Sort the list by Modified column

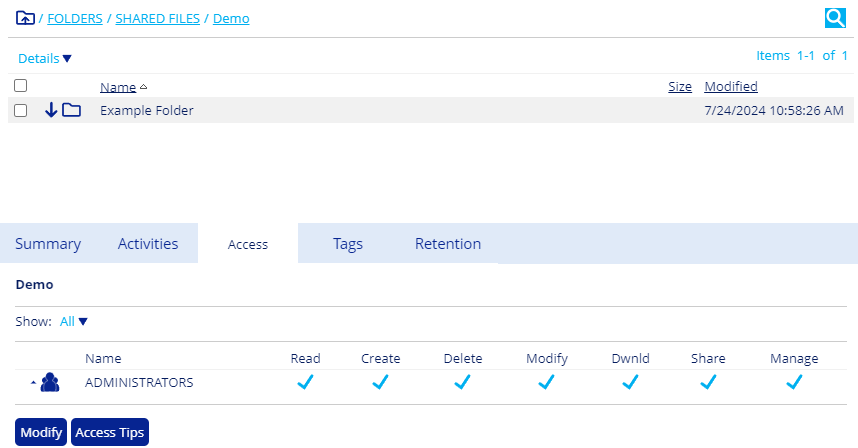coord(730,86)
